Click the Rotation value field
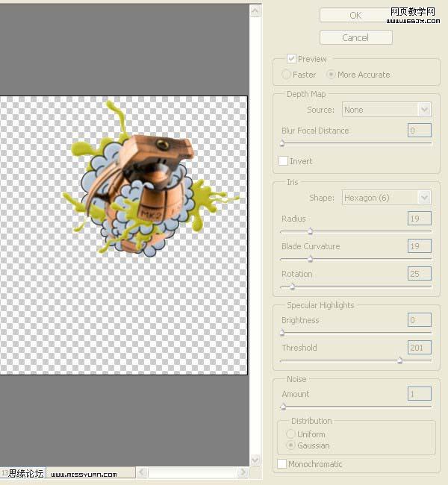 pos(419,274)
